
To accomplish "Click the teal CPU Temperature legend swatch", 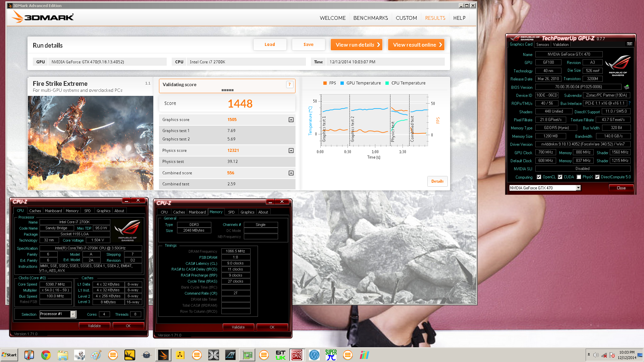I will [387, 83].
